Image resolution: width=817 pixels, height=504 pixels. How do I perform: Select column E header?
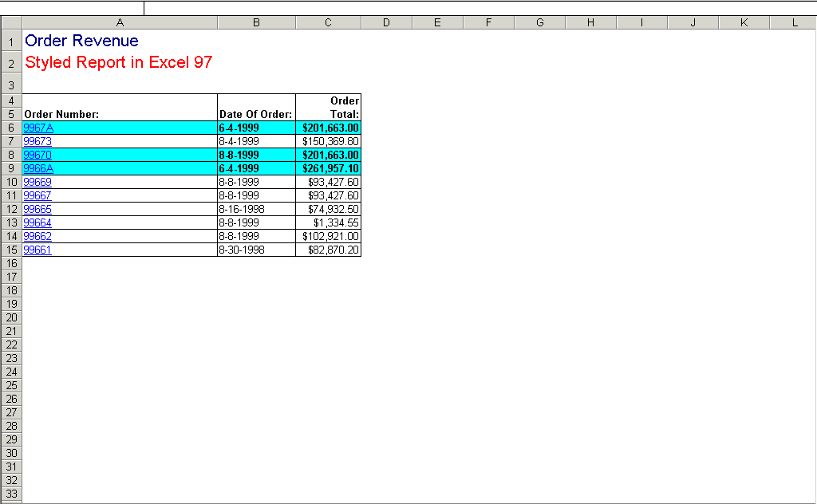coord(438,22)
